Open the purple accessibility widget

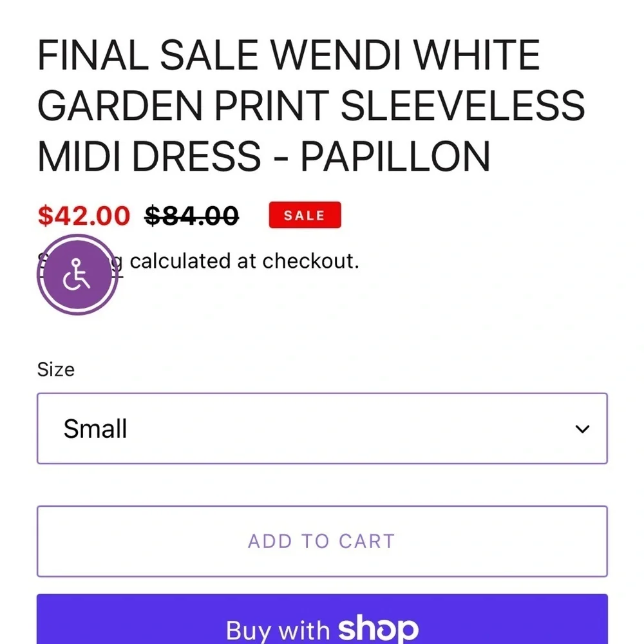click(x=77, y=274)
